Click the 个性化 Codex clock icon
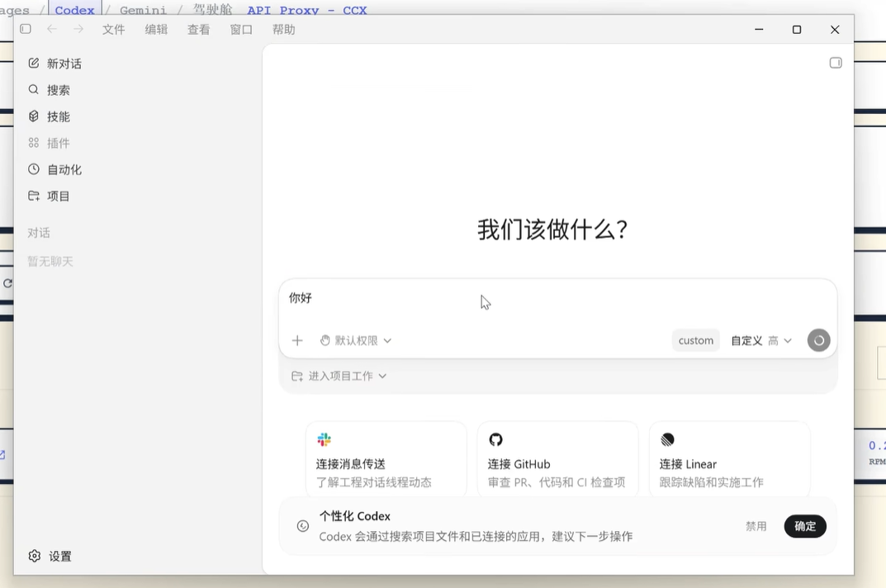 [303, 526]
